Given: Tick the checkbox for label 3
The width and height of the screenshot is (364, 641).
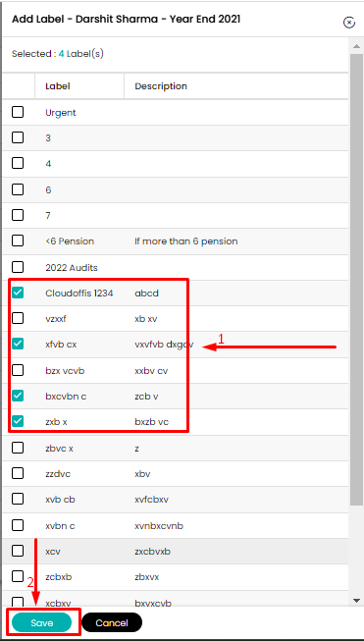Looking at the screenshot, I should [x=18, y=137].
